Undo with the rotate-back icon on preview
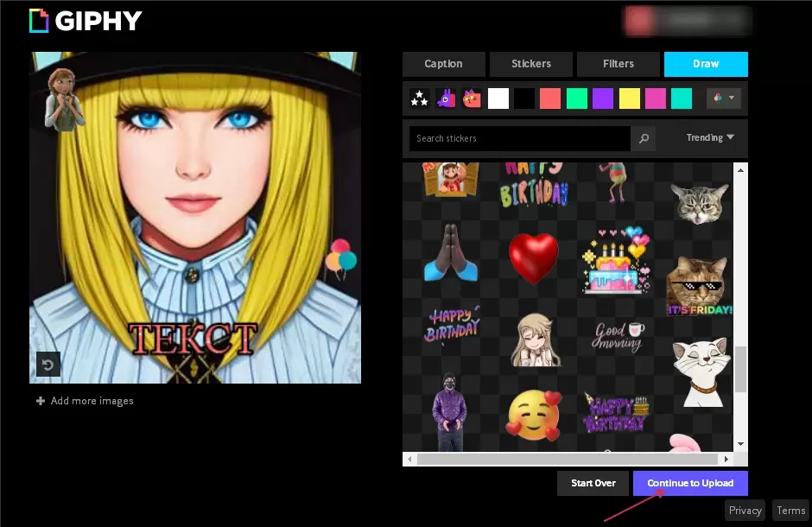The width and height of the screenshot is (812, 527). tap(48, 365)
